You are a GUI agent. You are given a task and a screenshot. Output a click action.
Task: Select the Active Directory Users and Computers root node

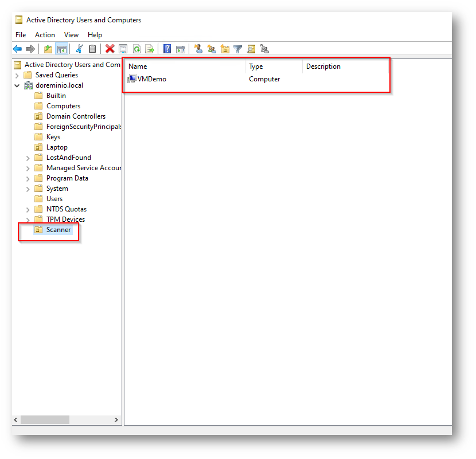coord(72,65)
